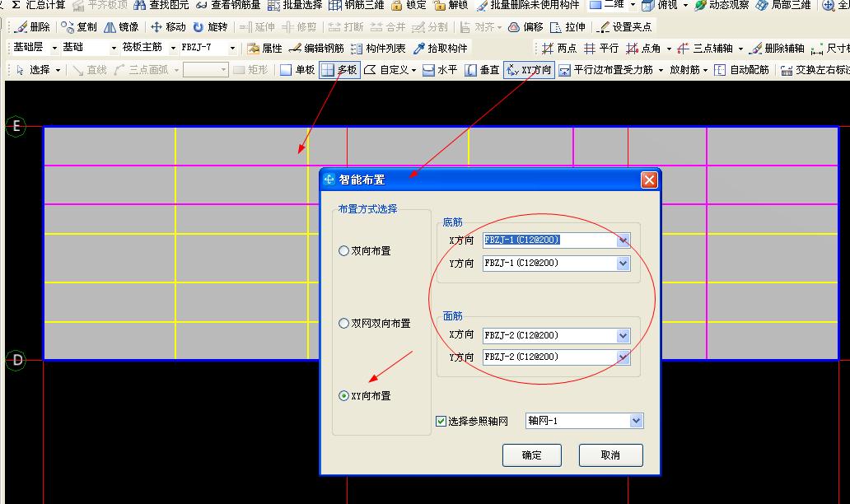Screen dimensions: 850x504
Task: Click 编辑钢筋 tool
Action: (316, 49)
